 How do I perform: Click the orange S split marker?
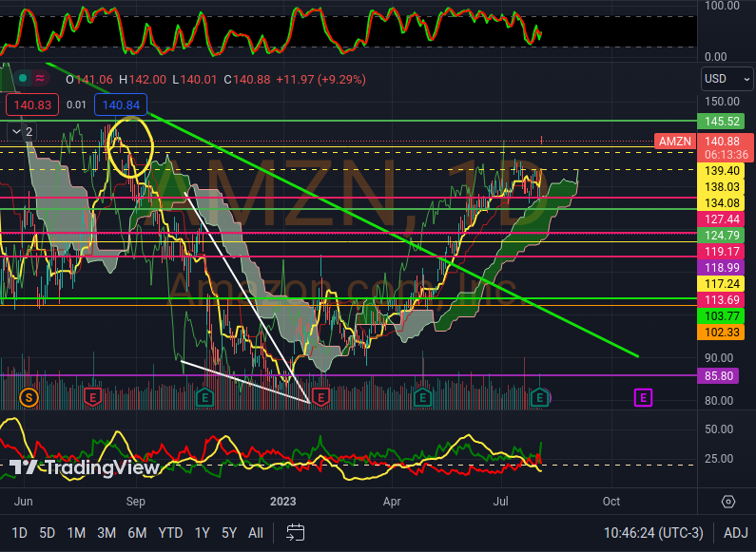(x=29, y=396)
